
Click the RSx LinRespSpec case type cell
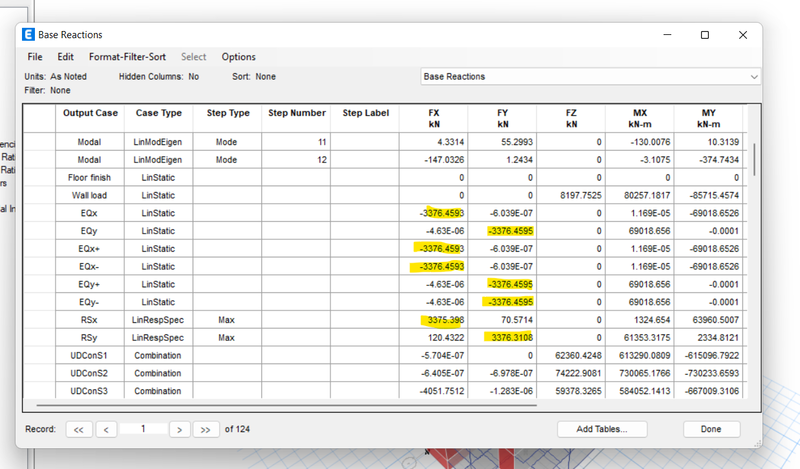158,320
